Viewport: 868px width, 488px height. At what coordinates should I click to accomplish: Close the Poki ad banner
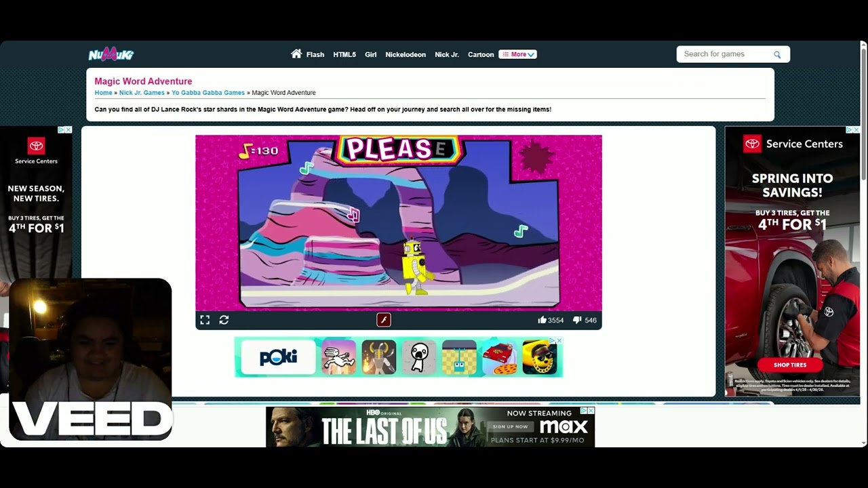[559, 341]
